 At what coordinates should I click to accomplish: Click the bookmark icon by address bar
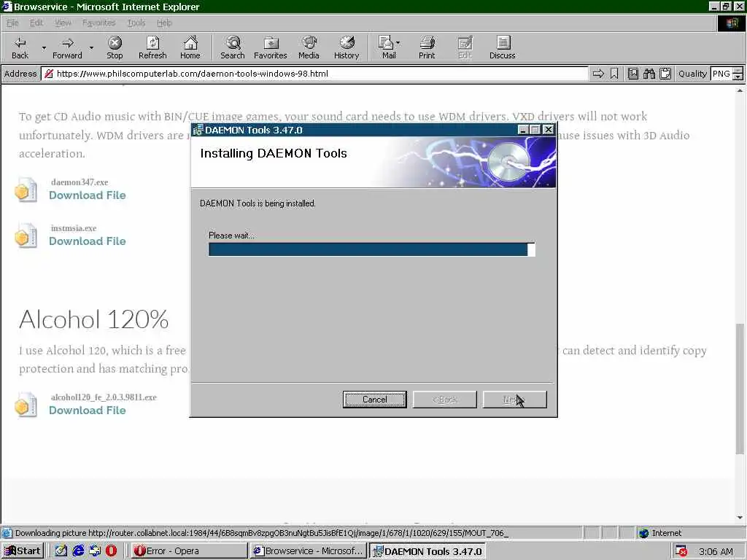(614, 74)
